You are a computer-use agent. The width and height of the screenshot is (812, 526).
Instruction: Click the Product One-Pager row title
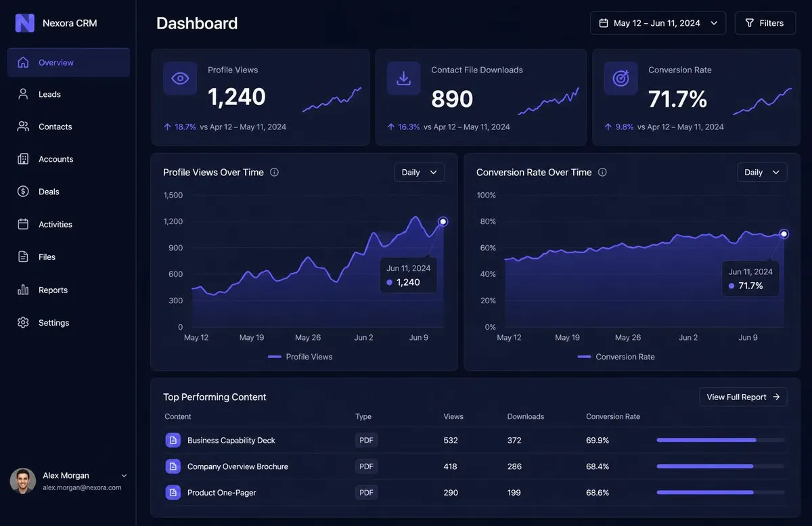222,493
